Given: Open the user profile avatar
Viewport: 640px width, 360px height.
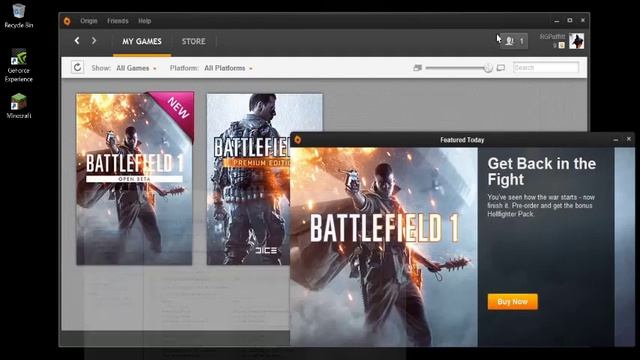Looking at the screenshot, I should pos(576,41).
